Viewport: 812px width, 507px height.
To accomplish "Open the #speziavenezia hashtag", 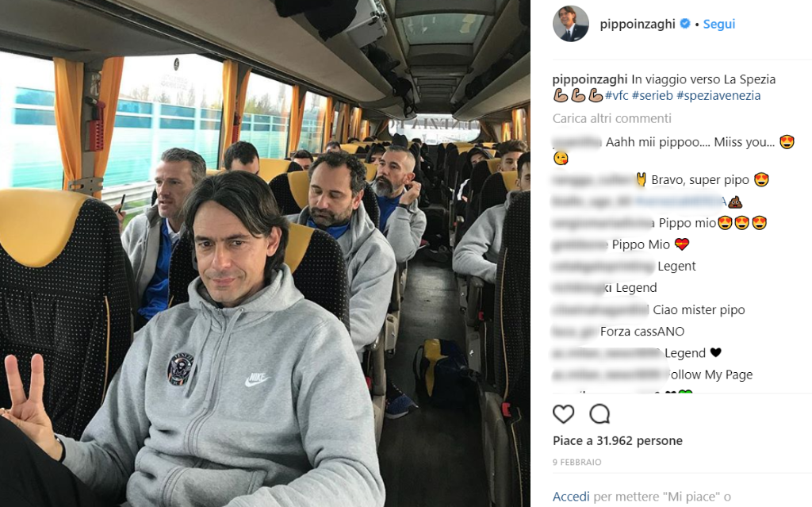I will click(x=718, y=95).
